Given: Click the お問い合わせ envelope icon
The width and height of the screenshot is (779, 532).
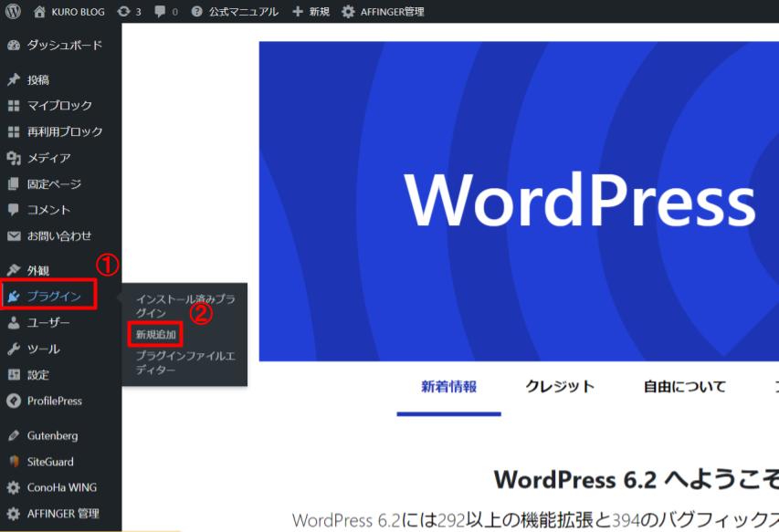Looking at the screenshot, I should (x=14, y=236).
